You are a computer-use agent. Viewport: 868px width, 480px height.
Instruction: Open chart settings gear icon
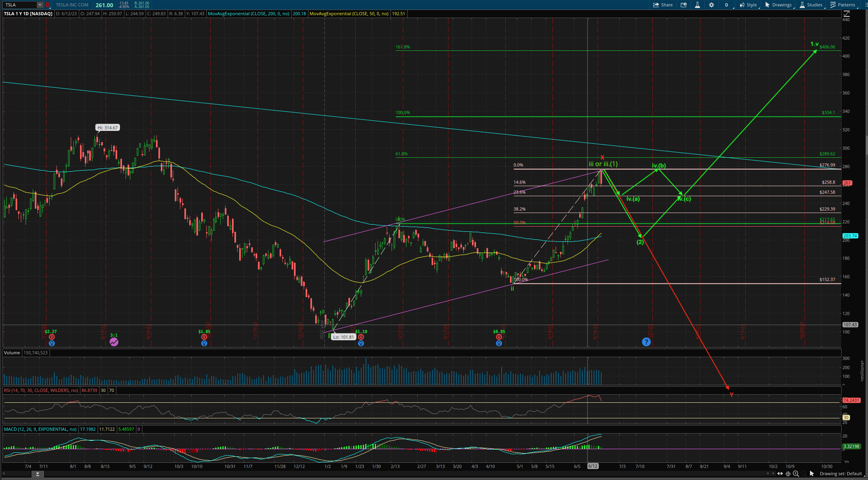pos(711,5)
